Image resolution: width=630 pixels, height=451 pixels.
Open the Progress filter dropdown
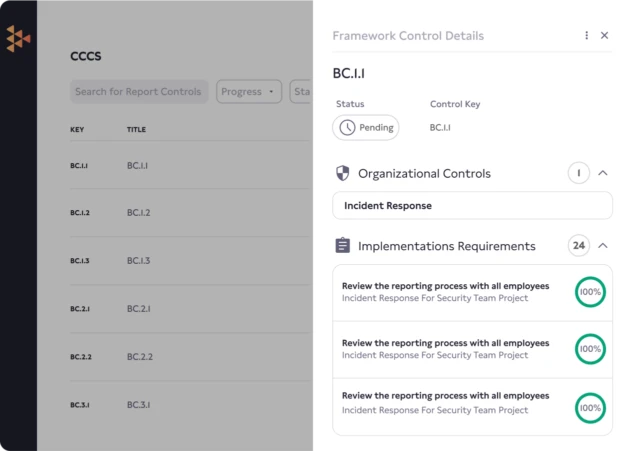tap(249, 92)
